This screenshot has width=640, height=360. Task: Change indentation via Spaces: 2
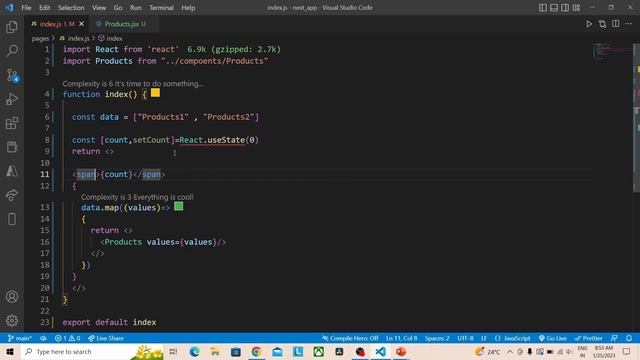[437, 338]
